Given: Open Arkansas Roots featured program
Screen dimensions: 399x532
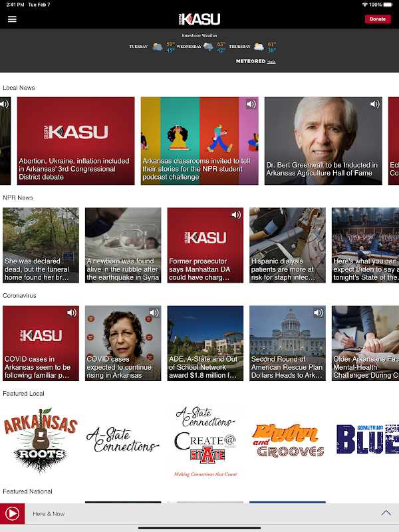Looking at the screenshot, I should tap(41, 440).
